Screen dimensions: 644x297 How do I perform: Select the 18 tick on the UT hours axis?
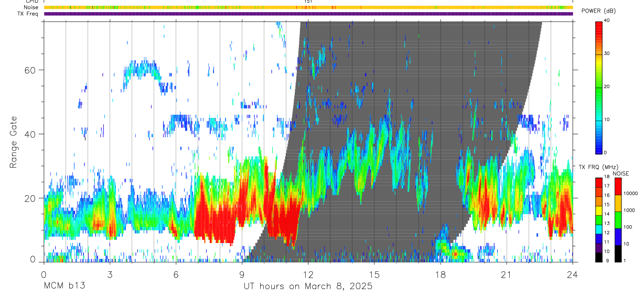click(441, 274)
